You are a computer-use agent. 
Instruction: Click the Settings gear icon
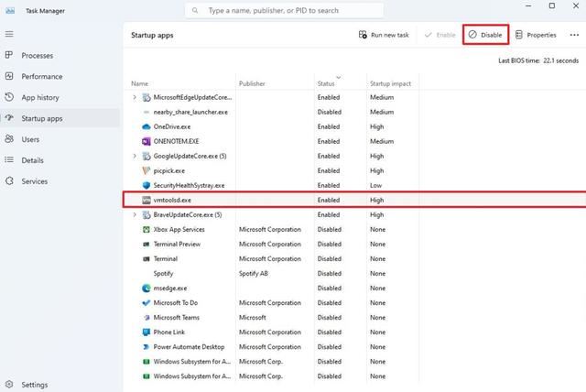(9, 384)
